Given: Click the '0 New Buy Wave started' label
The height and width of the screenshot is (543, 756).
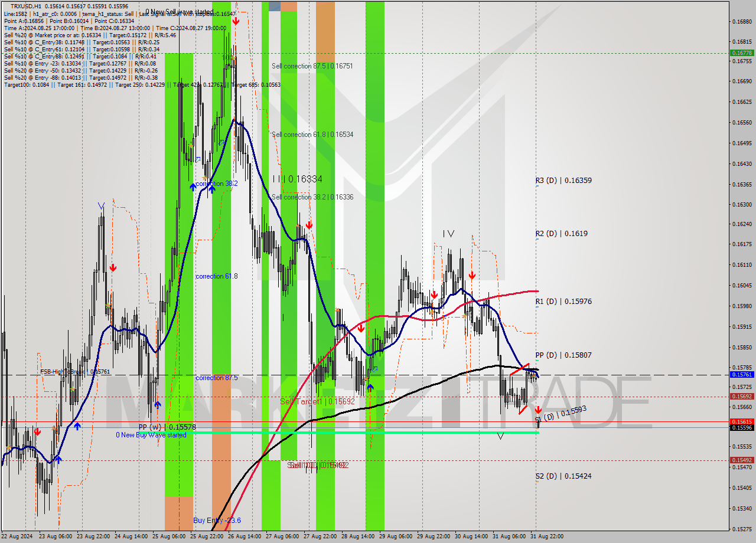Looking at the screenshot, I should click(151, 435).
